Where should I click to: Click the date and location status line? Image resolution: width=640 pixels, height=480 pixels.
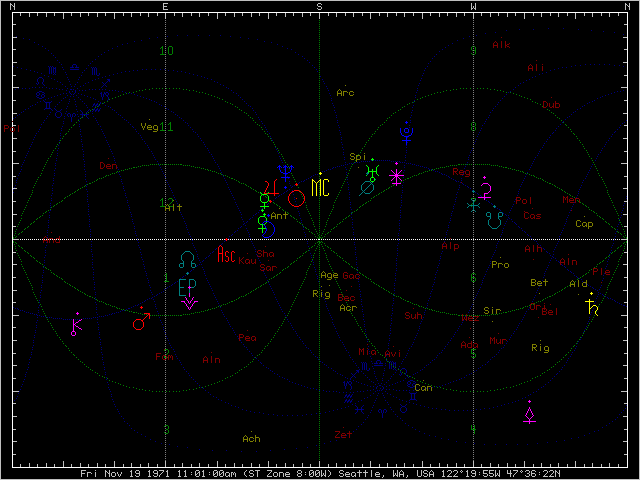click(320, 474)
